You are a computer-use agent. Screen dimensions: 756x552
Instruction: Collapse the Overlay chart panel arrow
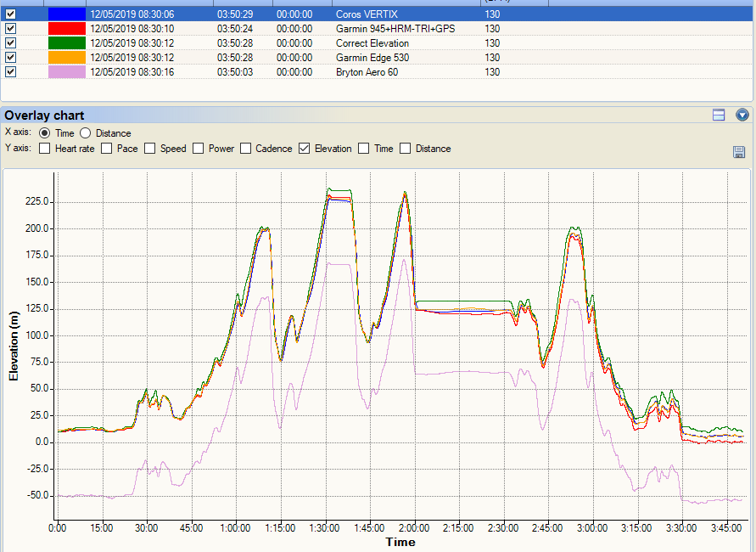click(x=742, y=115)
